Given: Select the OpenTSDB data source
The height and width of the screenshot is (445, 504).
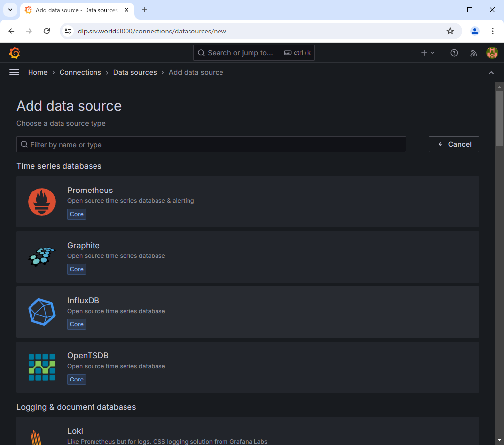Looking at the screenshot, I should pos(248,367).
